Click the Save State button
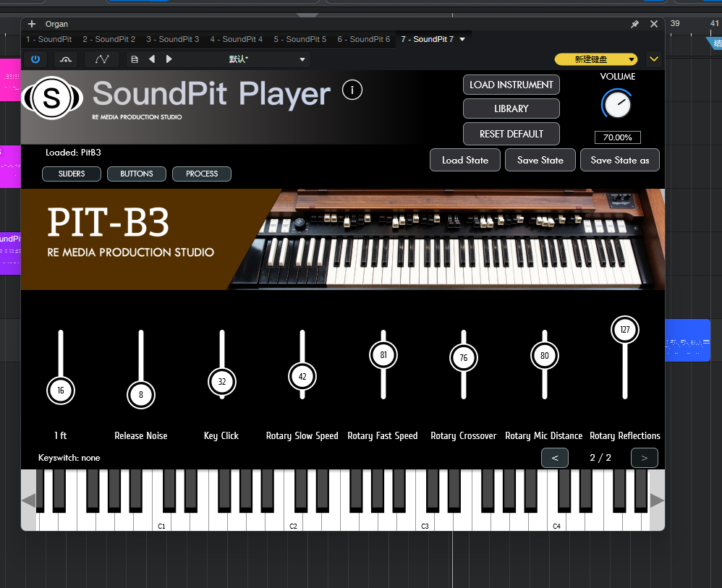This screenshot has height=588, width=722. pyautogui.click(x=540, y=161)
